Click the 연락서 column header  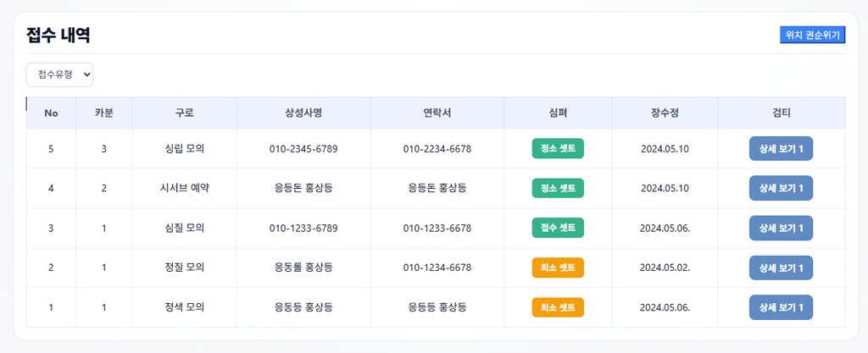(x=437, y=113)
